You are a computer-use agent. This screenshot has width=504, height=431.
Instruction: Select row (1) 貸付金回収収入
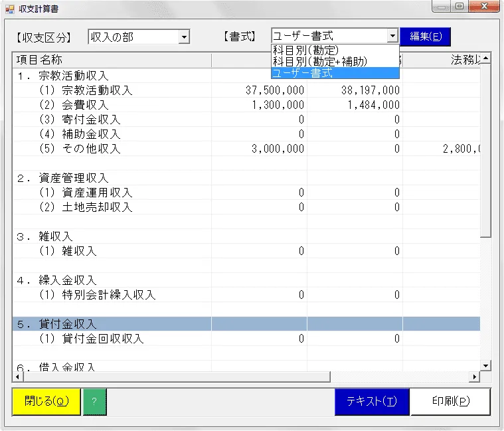[x=246, y=339]
